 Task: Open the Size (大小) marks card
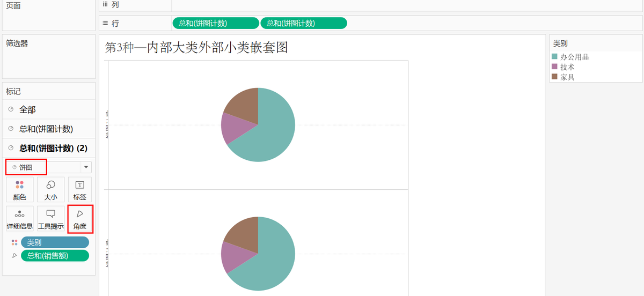50,189
